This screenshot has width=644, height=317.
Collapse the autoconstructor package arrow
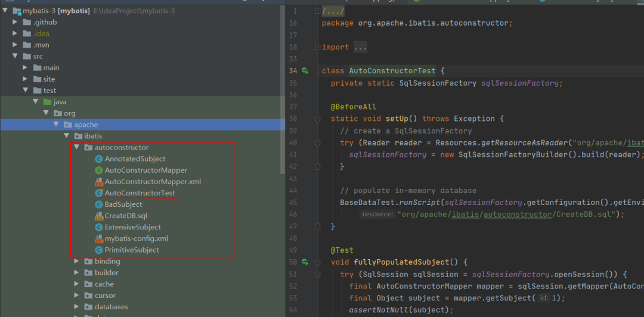(76, 147)
